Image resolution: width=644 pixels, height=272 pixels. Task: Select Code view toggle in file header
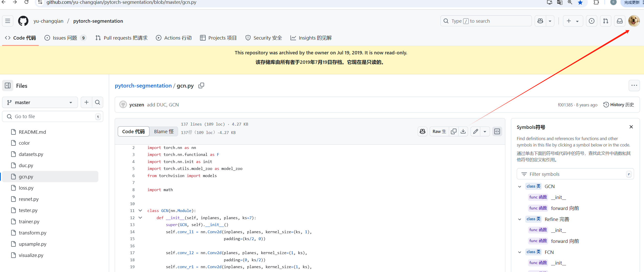click(133, 131)
